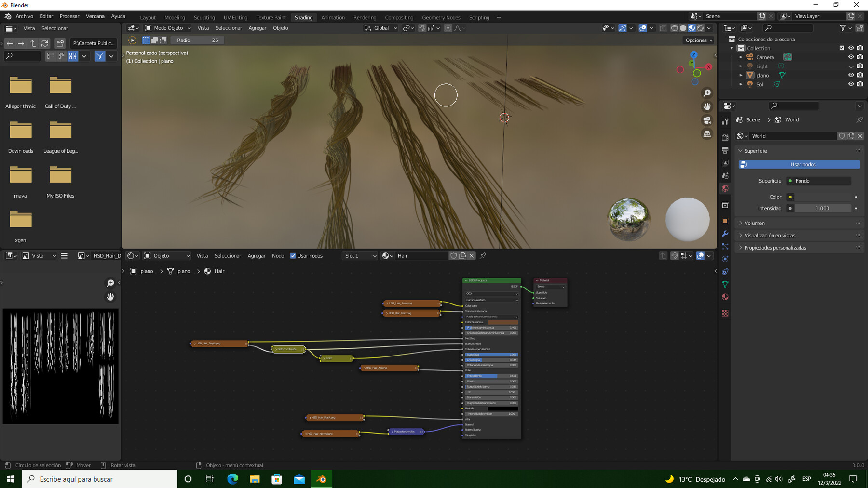Image resolution: width=868 pixels, height=488 pixels.
Task: Expand the Volumen panel
Action: [754, 223]
